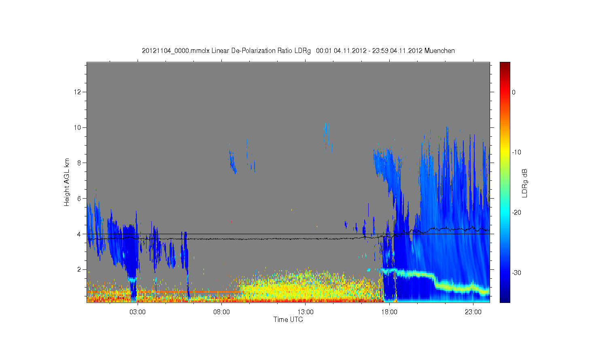
Task: Click the height axis label 8
Action: [80, 163]
